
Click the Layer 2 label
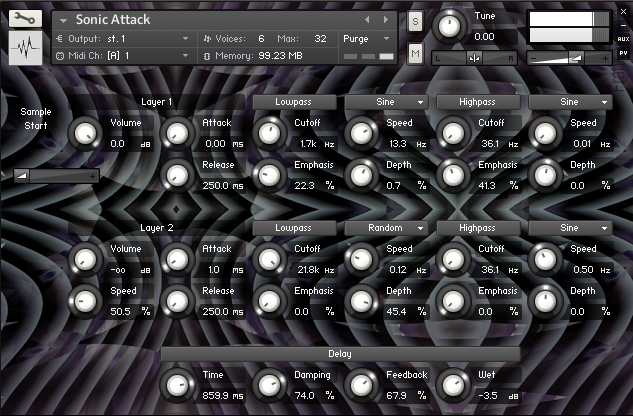point(157,228)
